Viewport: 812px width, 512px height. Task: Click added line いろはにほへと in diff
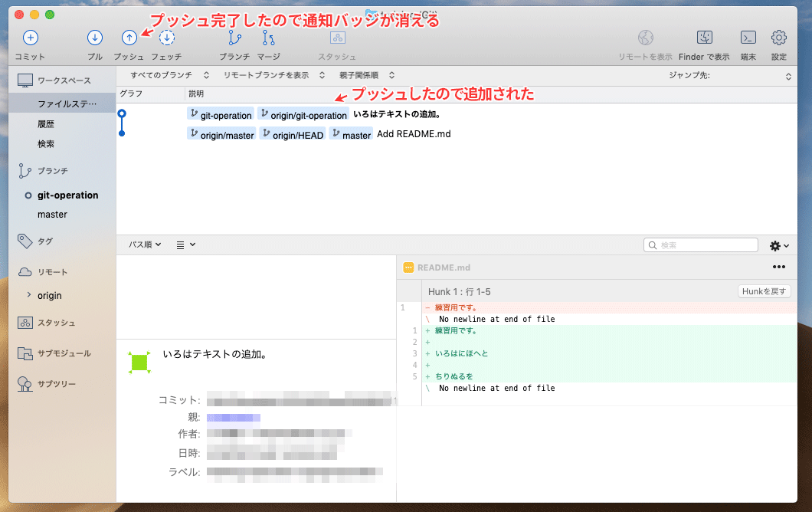[461, 353]
